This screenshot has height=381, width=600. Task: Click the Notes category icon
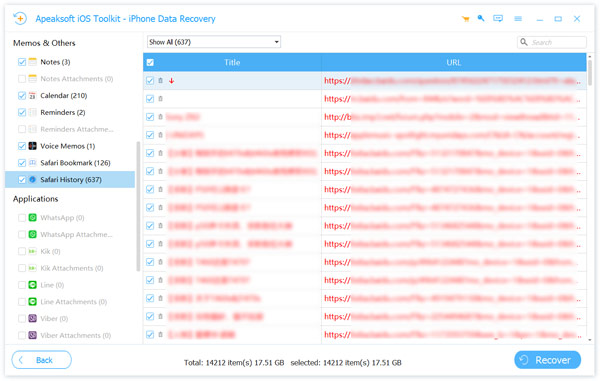[33, 62]
